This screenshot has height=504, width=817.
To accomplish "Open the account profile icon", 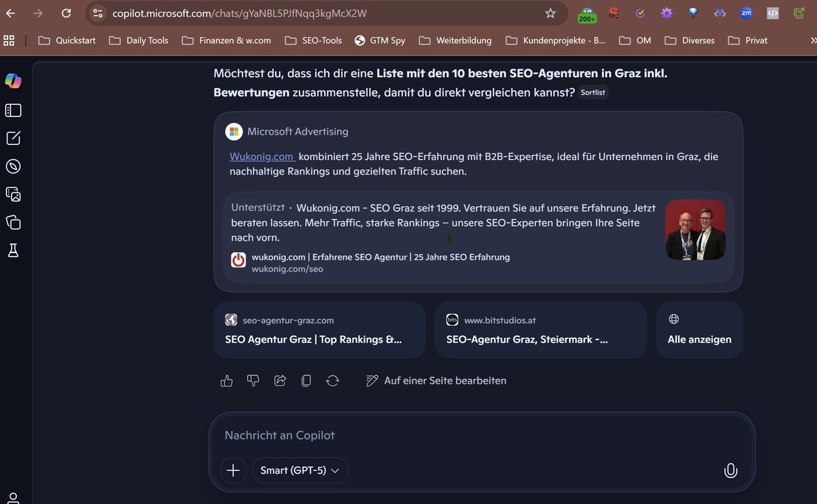I will [x=13, y=498].
